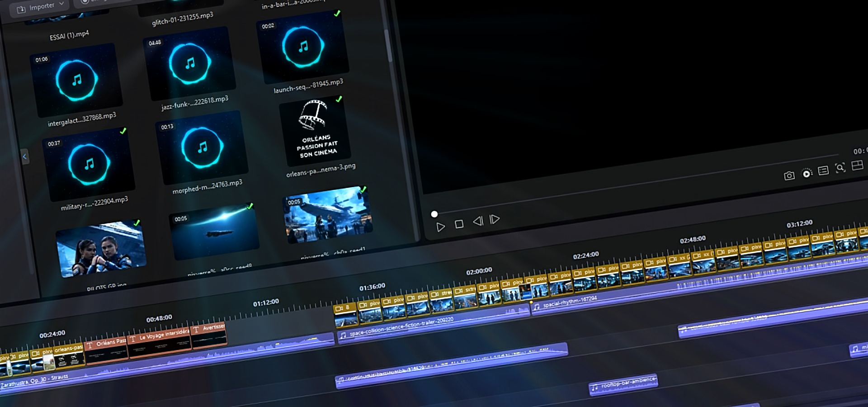
Task: Click the 02:00:00 mark on the timeline ruler
Action: coord(479,271)
